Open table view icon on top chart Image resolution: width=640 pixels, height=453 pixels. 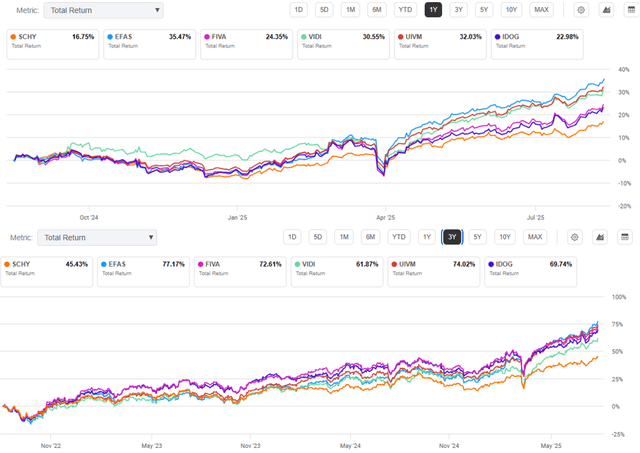(x=631, y=10)
